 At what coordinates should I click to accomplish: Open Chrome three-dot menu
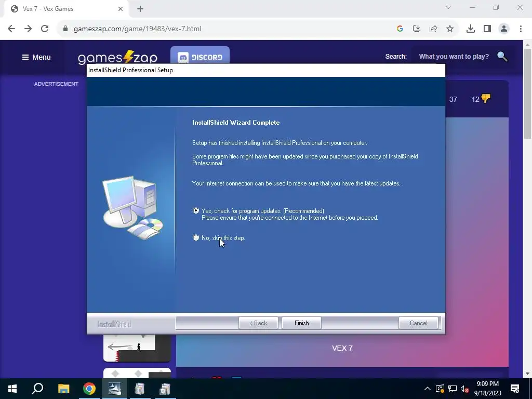coord(521,29)
